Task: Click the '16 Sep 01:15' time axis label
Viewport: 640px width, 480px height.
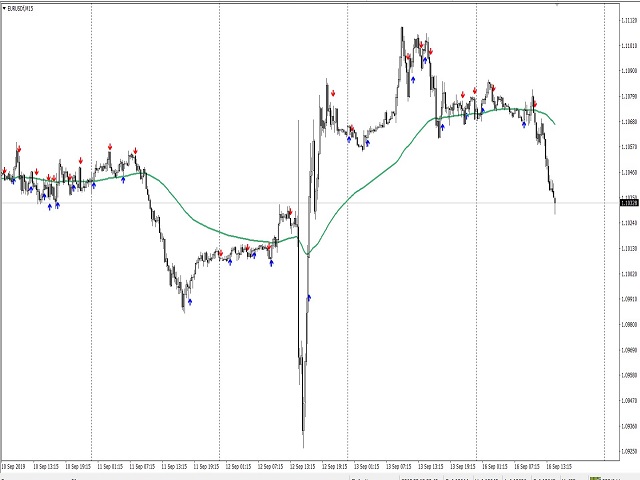Action: [495, 466]
